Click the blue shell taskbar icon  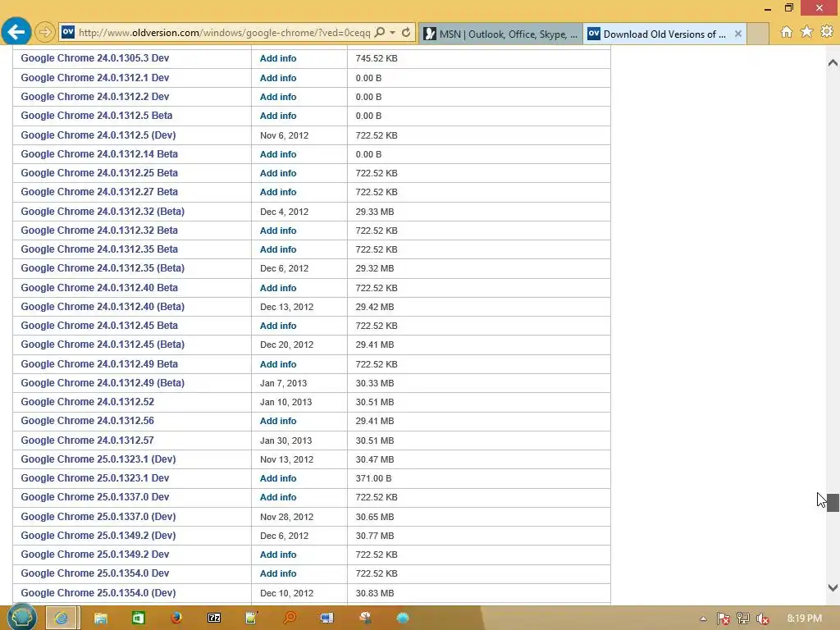pos(403,618)
